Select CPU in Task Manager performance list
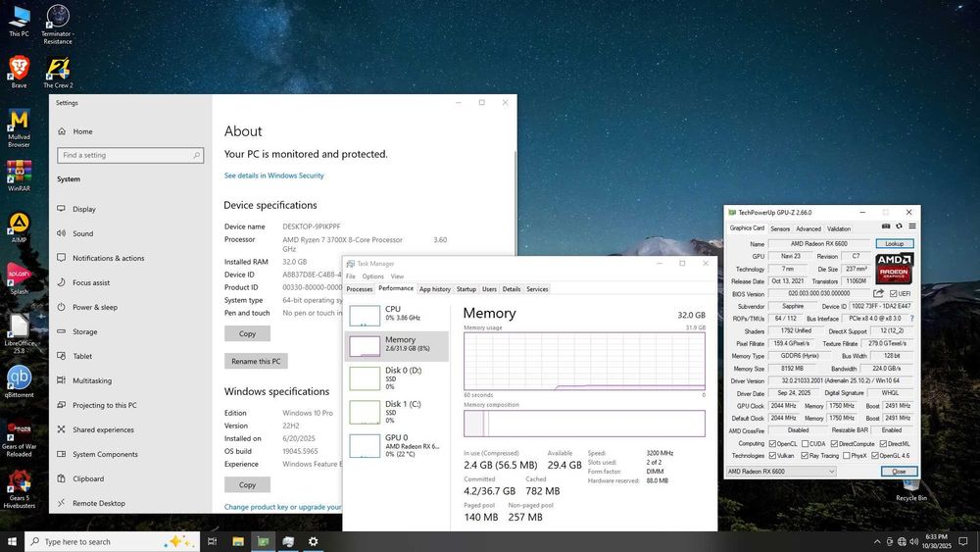 (397, 315)
